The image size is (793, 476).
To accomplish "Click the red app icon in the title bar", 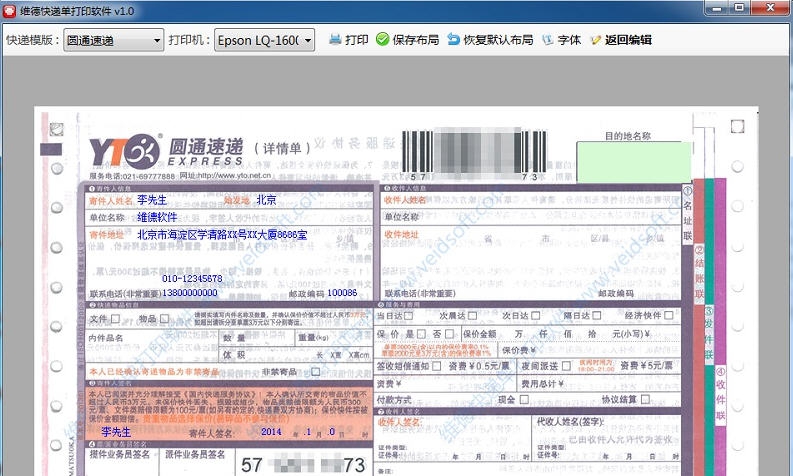I will click(9, 11).
